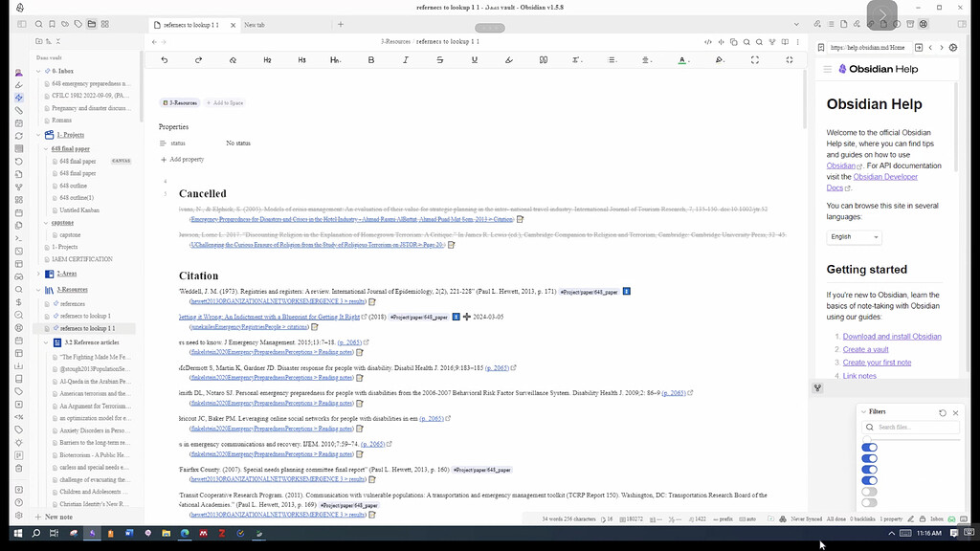Apply strikethrough formatting
980x551 pixels.
point(440,59)
